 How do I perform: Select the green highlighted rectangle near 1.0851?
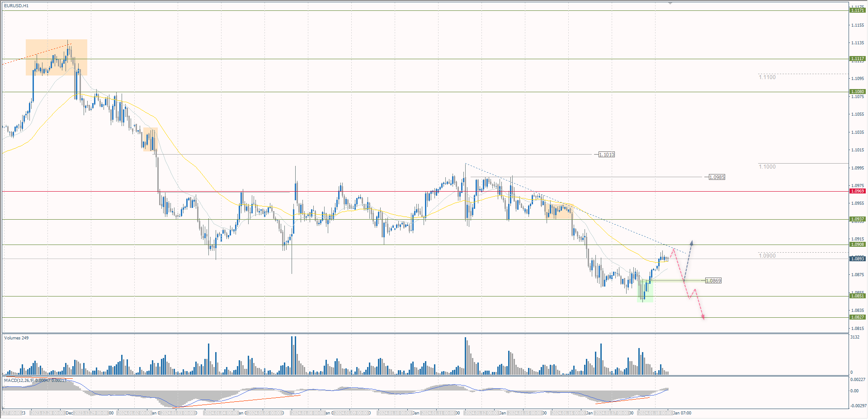645,290
